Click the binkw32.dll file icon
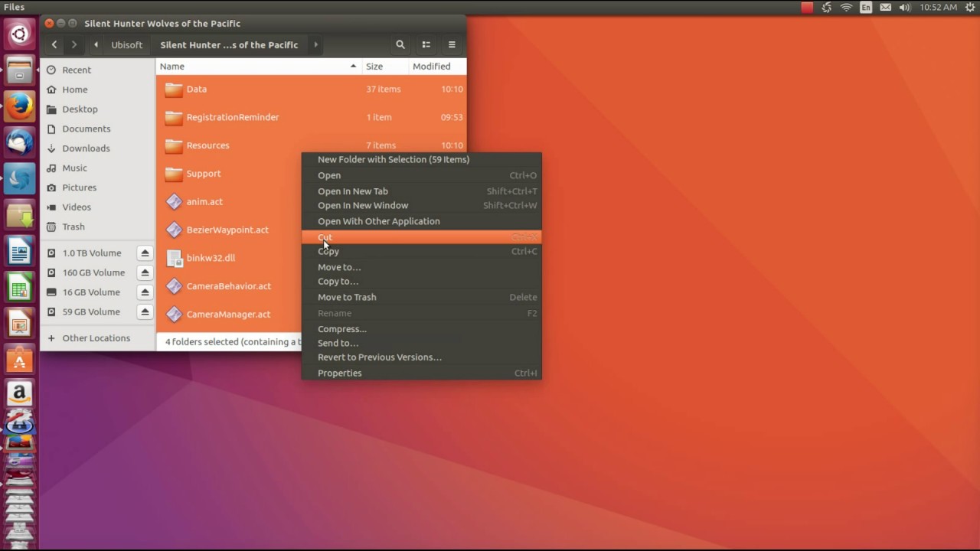 coord(174,259)
